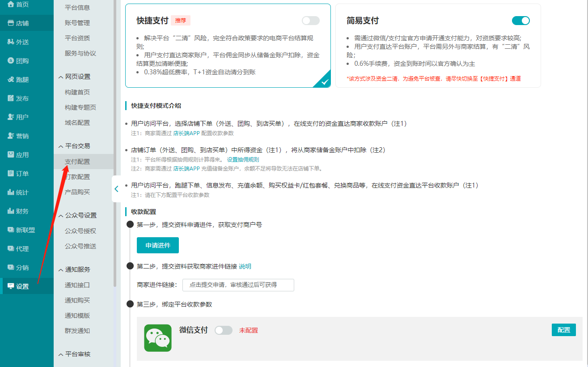Click the 配置 button for 微信支付
Image resolution: width=588 pixels, height=367 pixels.
pyautogui.click(x=564, y=330)
